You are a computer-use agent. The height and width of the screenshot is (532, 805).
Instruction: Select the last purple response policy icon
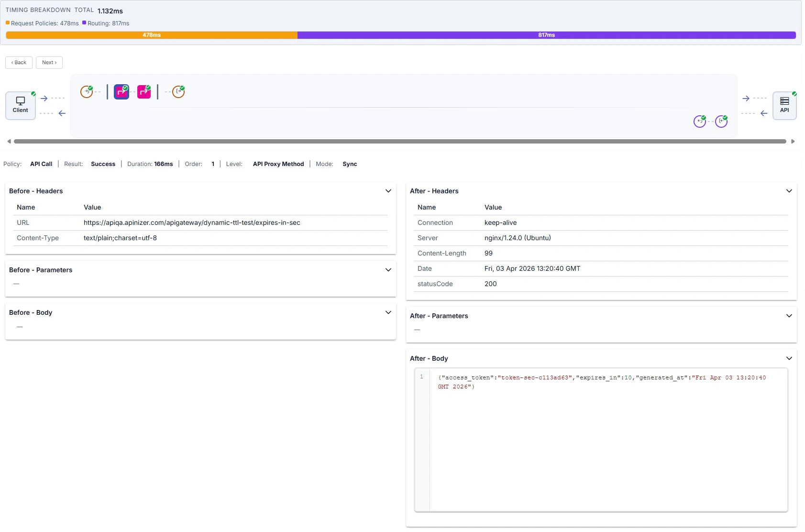(721, 121)
